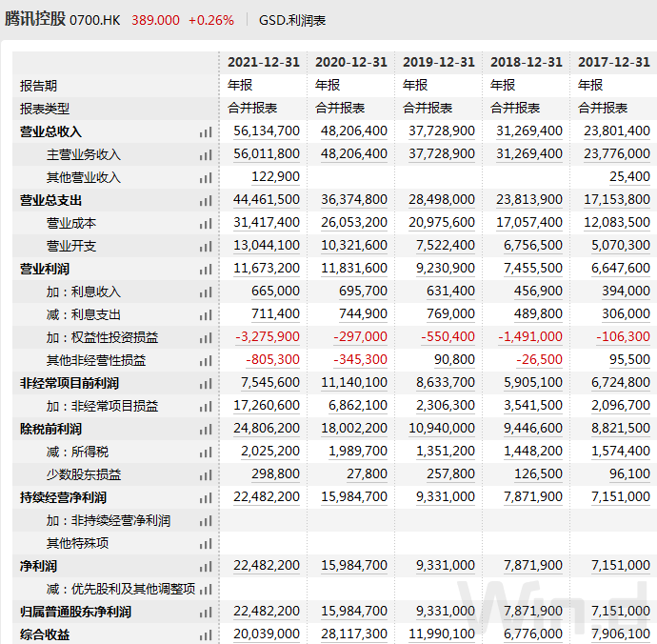Click the GSD.利润表 title
The height and width of the screenshot is (644, 657).
point(292,20)
